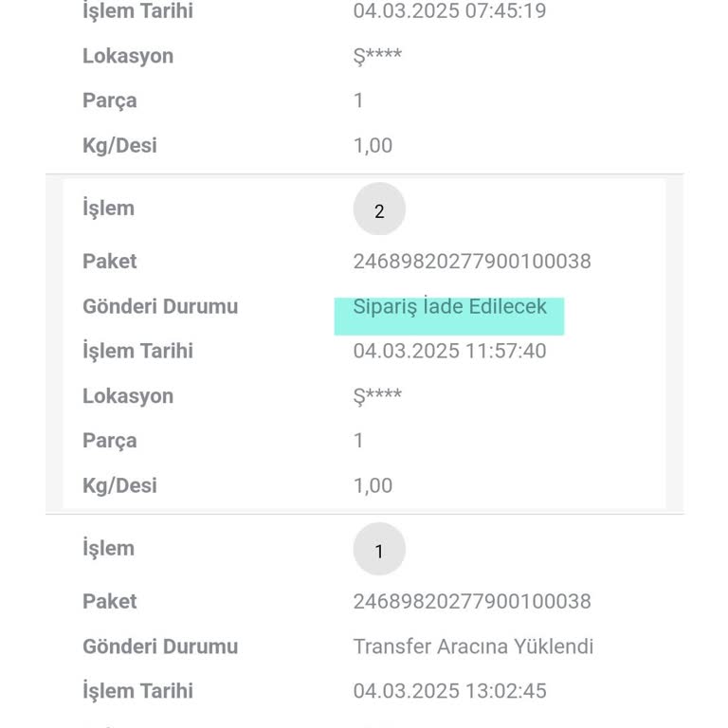
Task: Select the package number in step 1
Action: [472, 602]
